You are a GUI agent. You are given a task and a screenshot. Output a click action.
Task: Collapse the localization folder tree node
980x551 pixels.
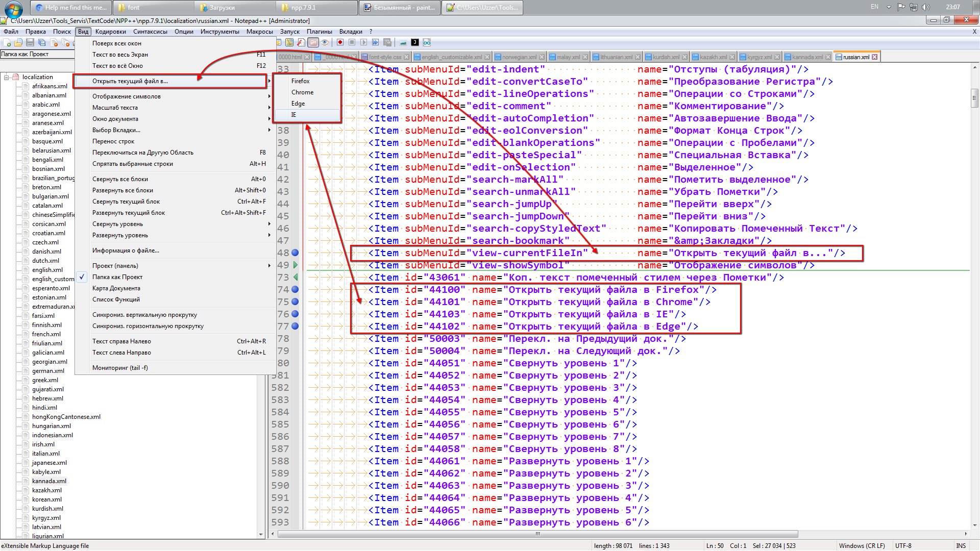point(7,77)
